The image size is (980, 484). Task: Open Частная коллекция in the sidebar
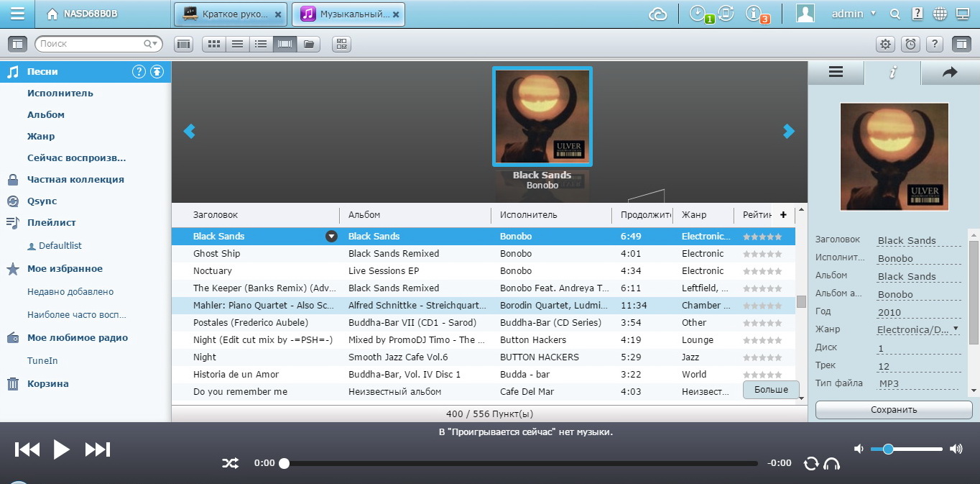(75, 179)
